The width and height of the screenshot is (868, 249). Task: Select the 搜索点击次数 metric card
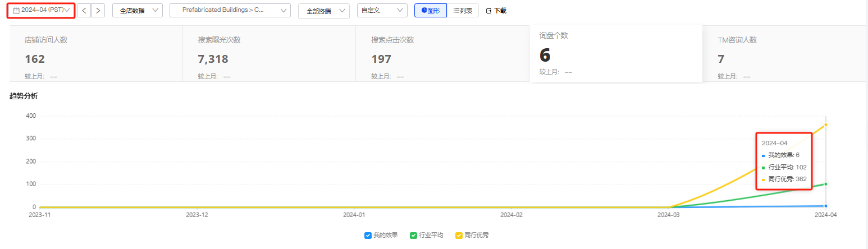[442, 53]
